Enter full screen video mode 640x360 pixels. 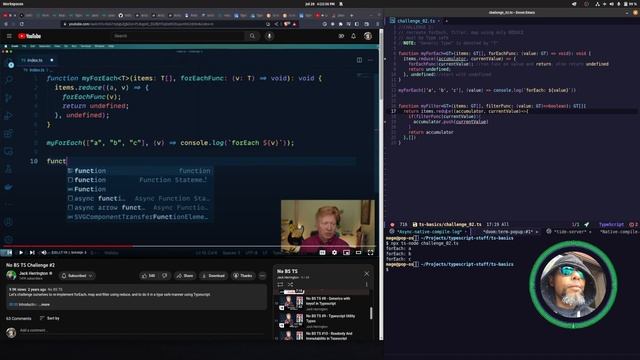point(370,253)
